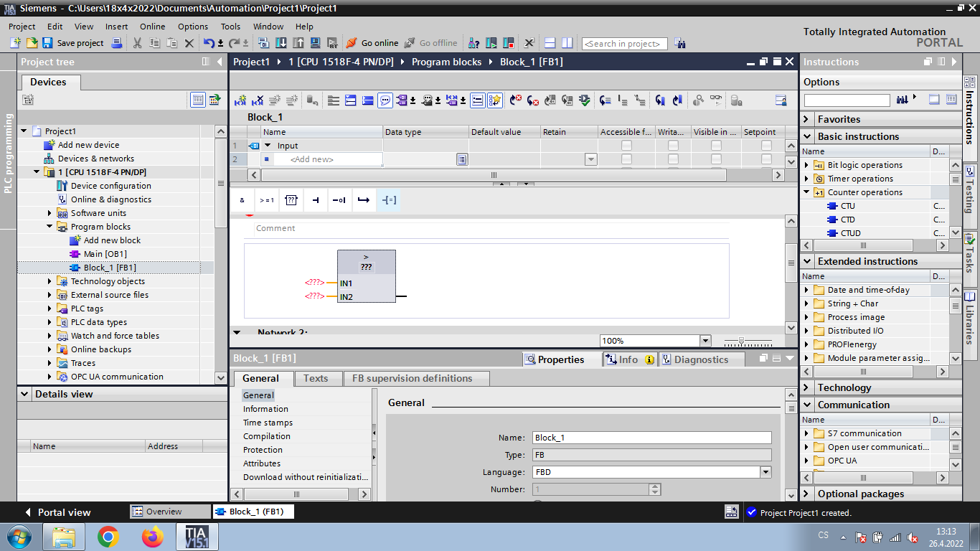The height and width of the screenshot is (551, 980).
Task: Click the Undo arrow in the main toolbar
Action: coord(208,43)
